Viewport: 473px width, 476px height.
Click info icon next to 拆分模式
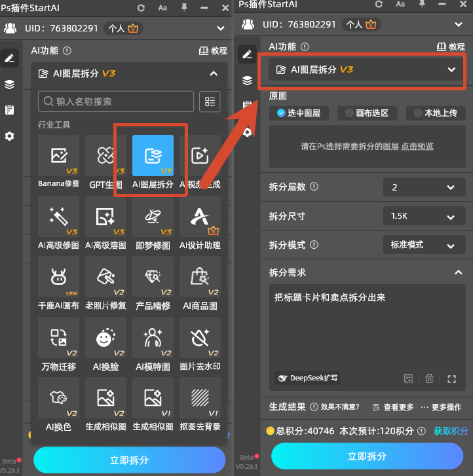(x=314, y=245)
